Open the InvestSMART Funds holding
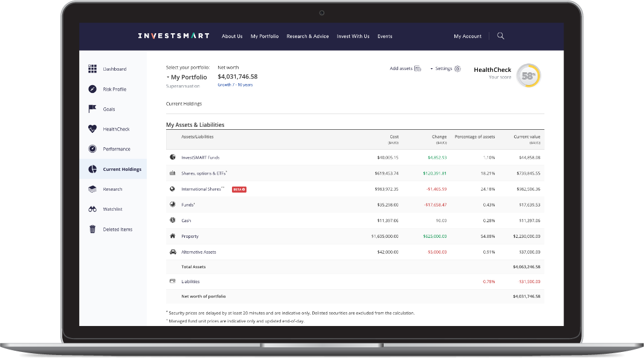The image size is (644, 358). click(x=201, y=158)
